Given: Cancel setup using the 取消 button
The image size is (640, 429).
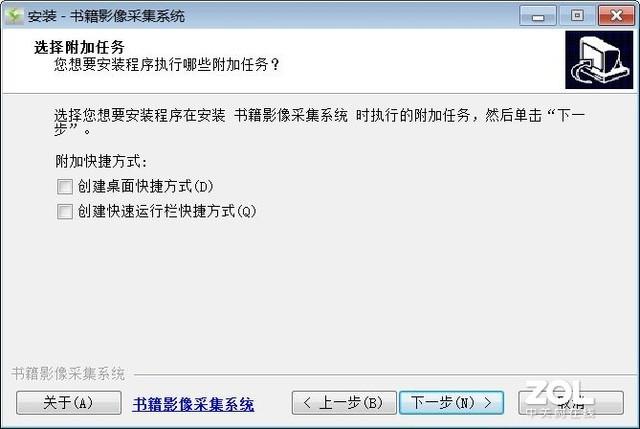Looking at the screenshot, I should click(571, 403).
